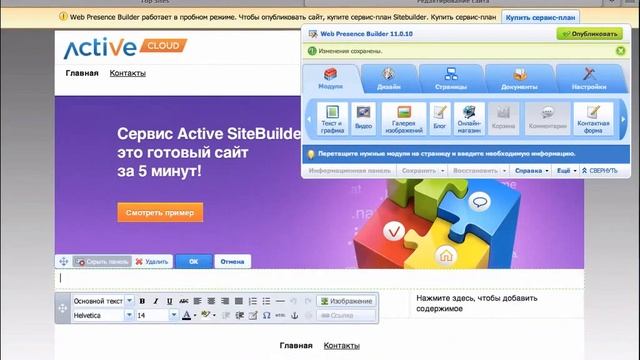Align text left

pos(197,301)
